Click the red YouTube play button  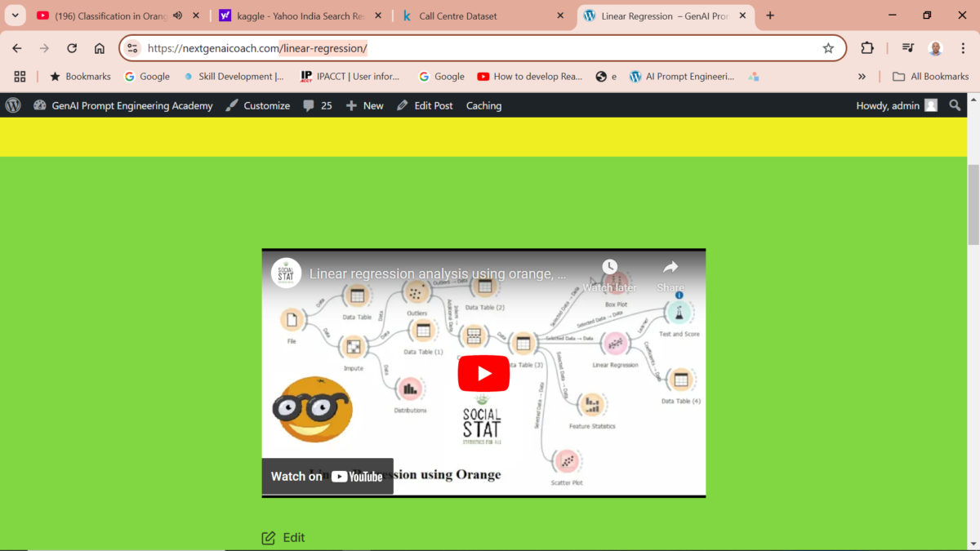coord(483,373)
